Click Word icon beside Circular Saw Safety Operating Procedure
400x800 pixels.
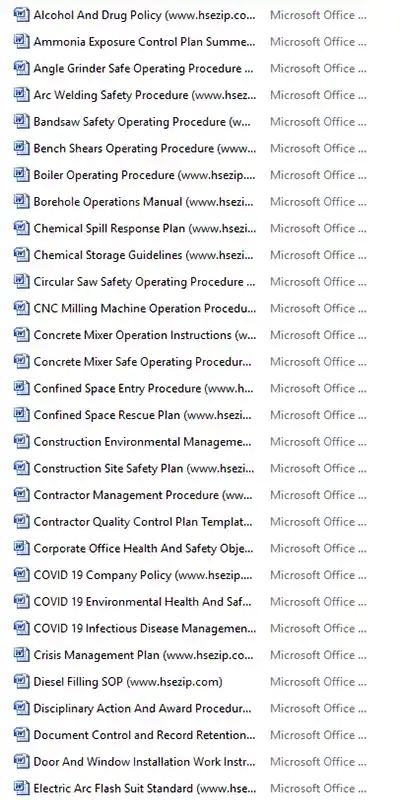point(21,281)
